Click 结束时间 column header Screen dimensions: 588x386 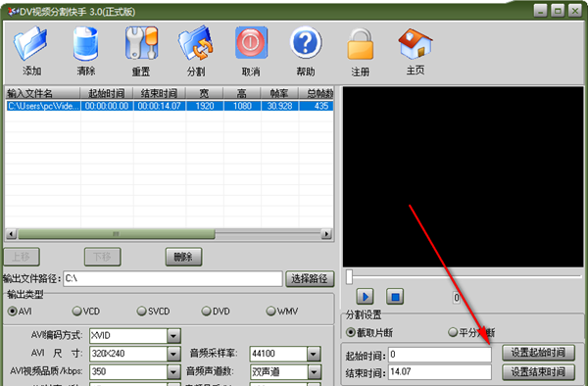click(x=160, y=93)
